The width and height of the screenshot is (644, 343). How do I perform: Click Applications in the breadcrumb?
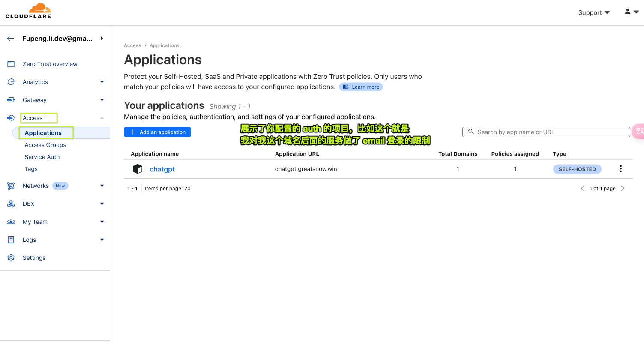165,45
